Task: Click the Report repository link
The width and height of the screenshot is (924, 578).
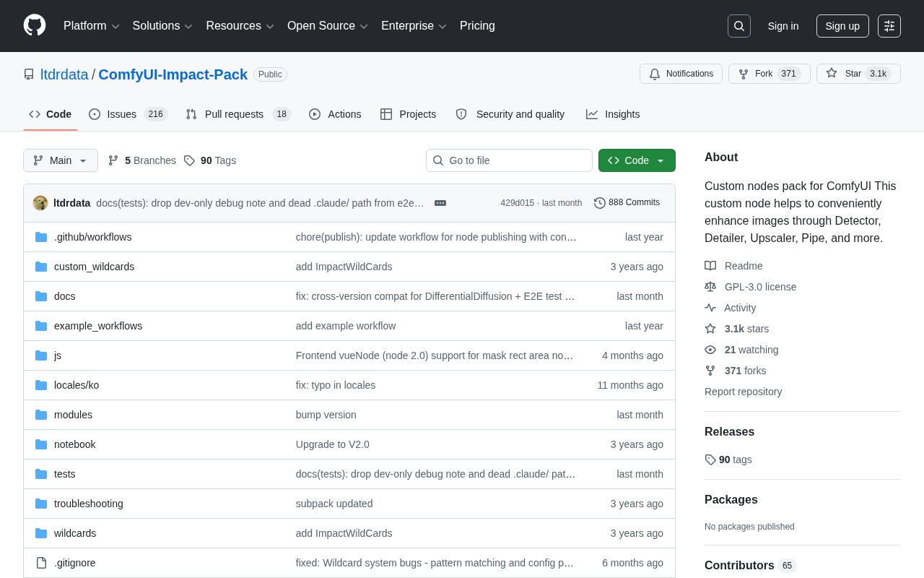Action: [x=743, y=392]
